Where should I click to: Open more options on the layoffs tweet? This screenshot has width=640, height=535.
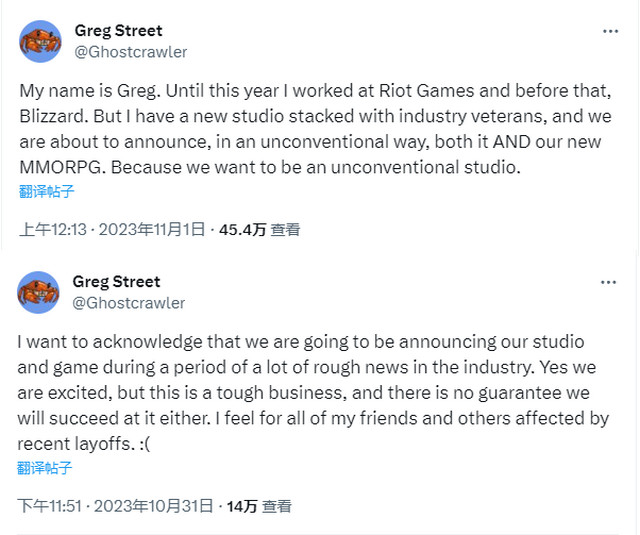point(608,282)
